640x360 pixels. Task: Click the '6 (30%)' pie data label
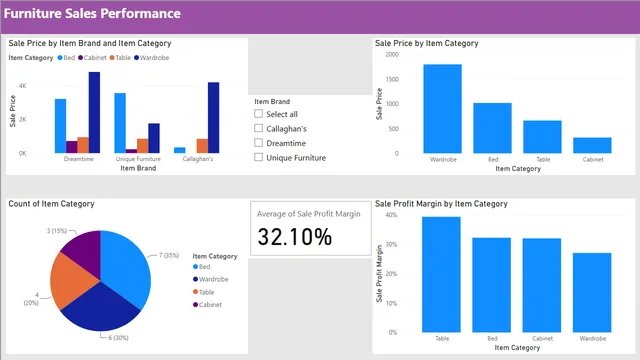118,338
